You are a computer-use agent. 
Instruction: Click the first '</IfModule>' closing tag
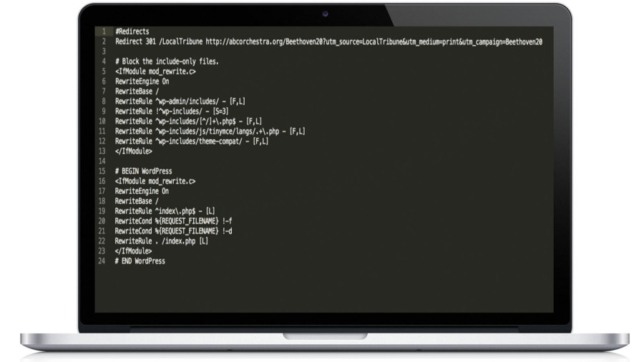point(134,151)
